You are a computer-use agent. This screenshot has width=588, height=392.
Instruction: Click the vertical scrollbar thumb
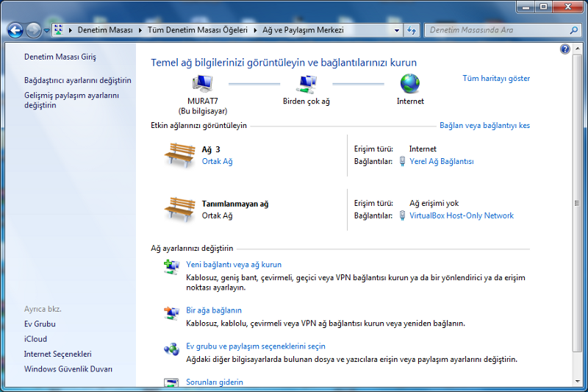[x=577, y=203]
